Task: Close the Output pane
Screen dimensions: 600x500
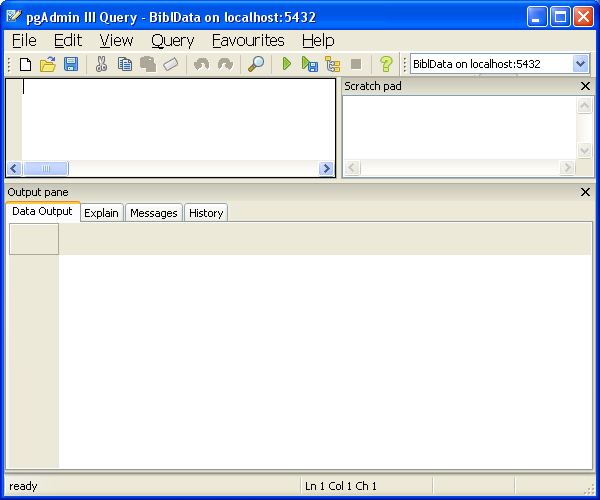Action: click(585, 192)
